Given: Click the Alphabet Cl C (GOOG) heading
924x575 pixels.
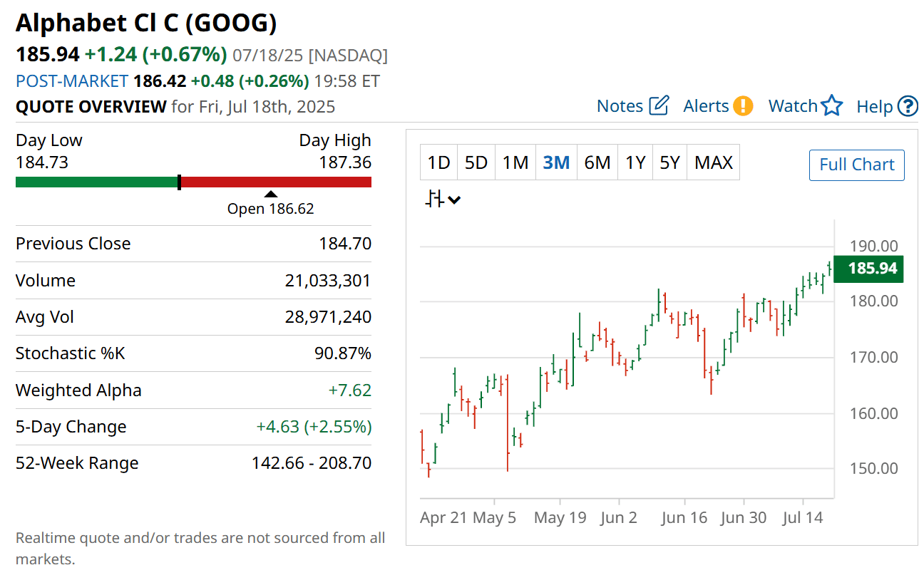Looking at the screenshot, I should click(x=146, y=23).
